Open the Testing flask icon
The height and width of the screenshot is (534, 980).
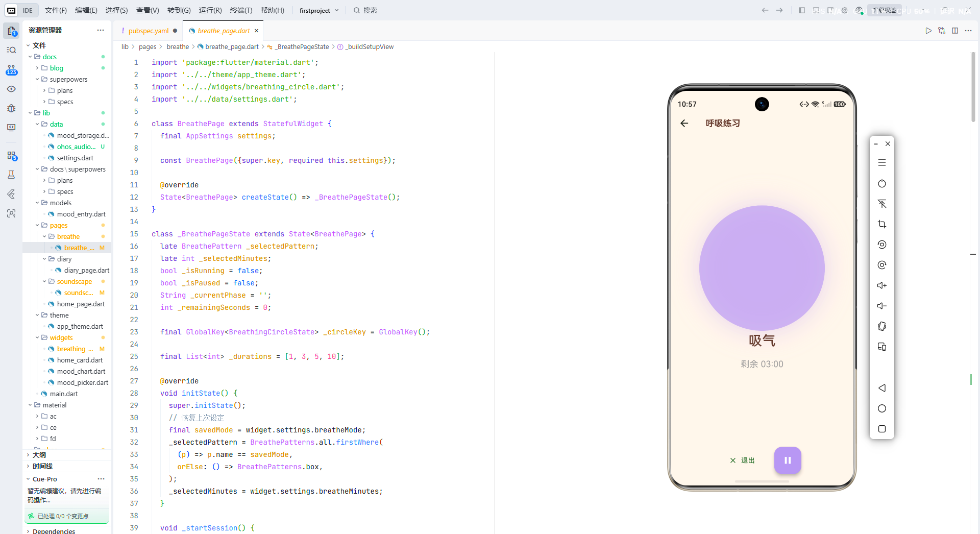click(11, 175)
